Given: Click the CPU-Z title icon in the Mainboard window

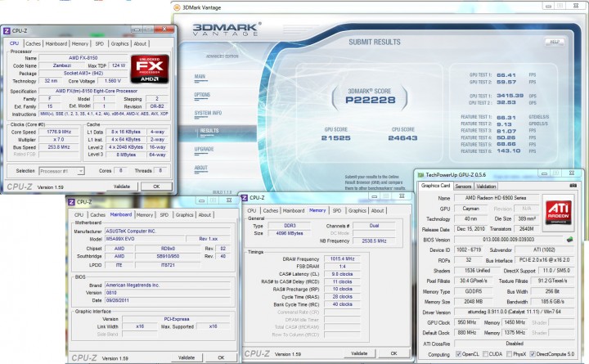Looking at the screenshot, I should pyautogui.click(x=71, y=202).
